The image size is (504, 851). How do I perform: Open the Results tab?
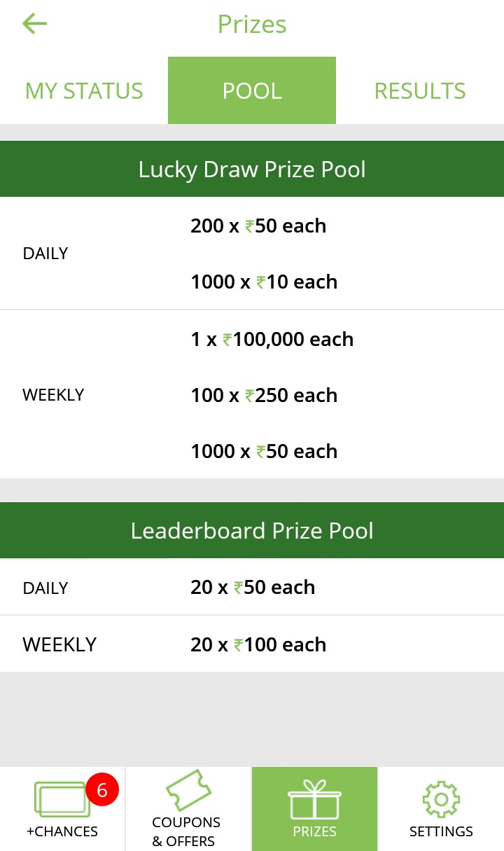tap(420, 91)
